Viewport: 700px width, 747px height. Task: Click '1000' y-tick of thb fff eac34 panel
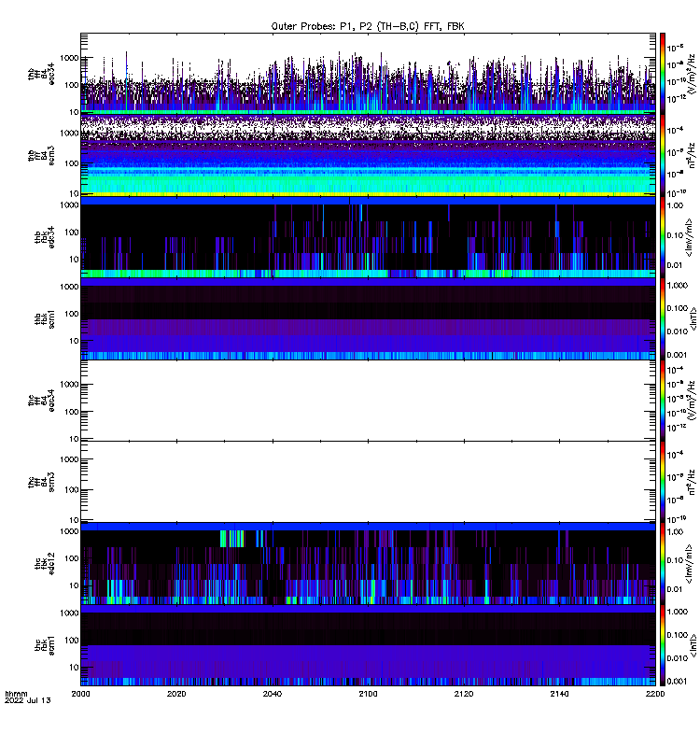pos(69,58)
